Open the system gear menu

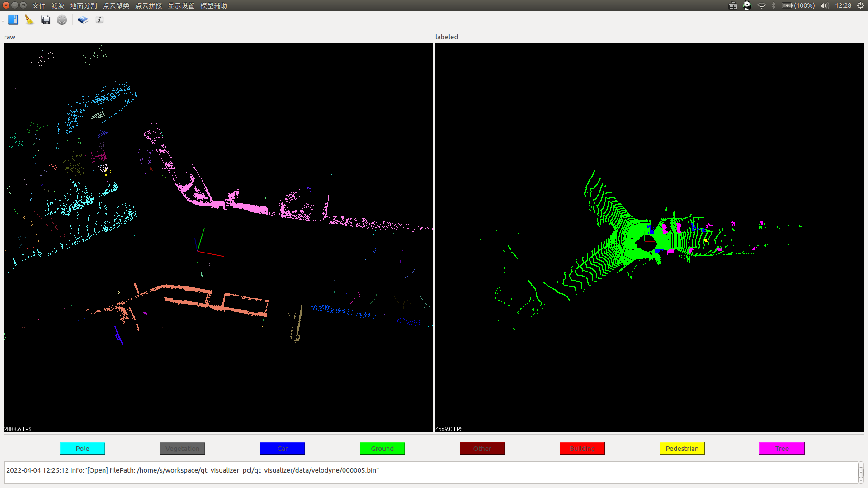coord(861,5)
